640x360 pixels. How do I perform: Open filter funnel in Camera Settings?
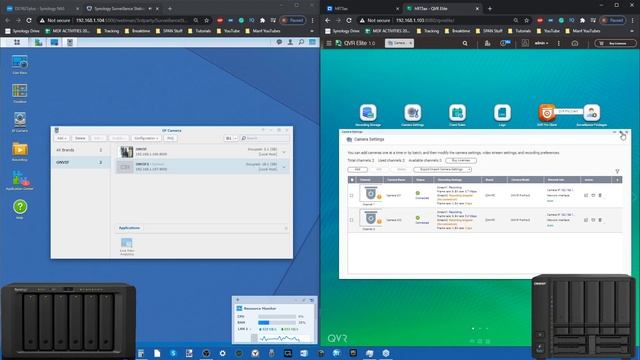click(617, 171)
